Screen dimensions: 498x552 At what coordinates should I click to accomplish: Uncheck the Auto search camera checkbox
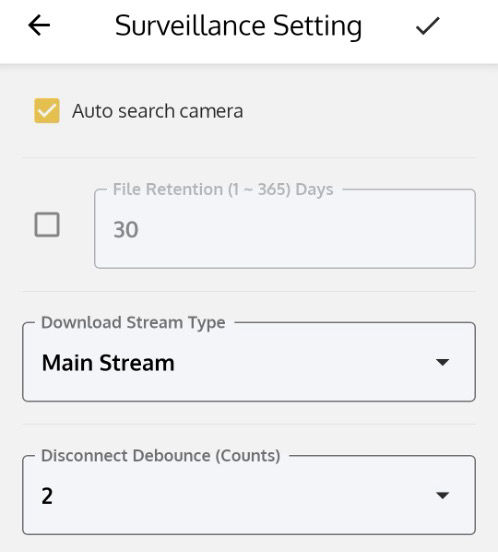click(x=47, y=111)
